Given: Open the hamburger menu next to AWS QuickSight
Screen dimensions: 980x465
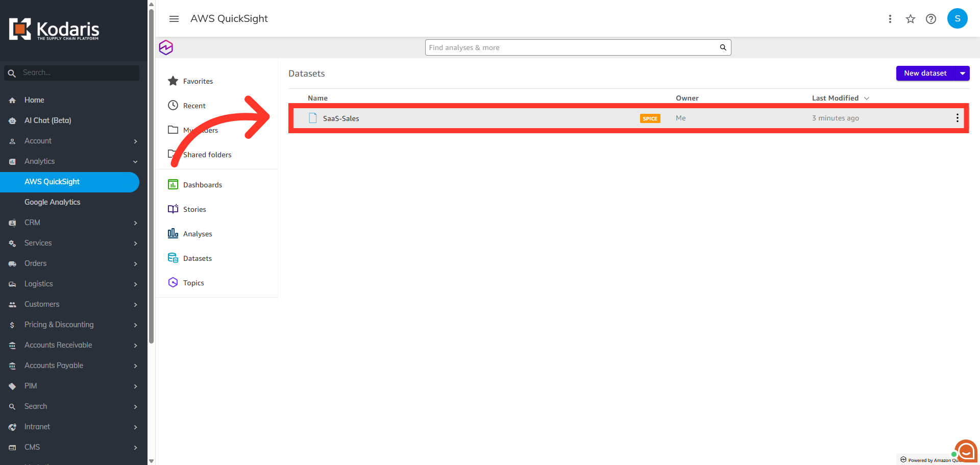Looking at the screenshot, I should point(174,19).
